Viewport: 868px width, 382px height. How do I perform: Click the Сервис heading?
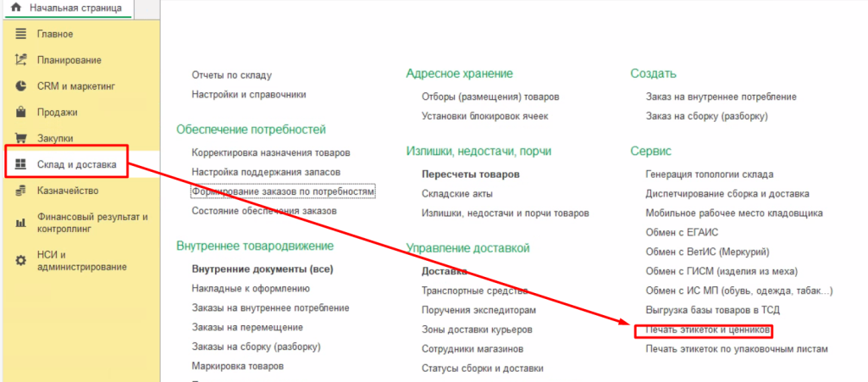650,151
